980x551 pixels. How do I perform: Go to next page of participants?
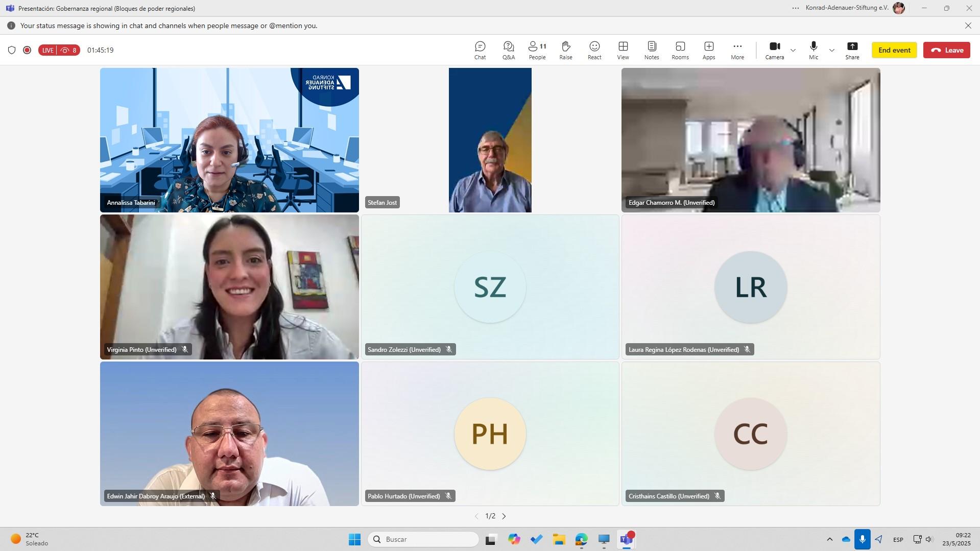coord(504,516)
